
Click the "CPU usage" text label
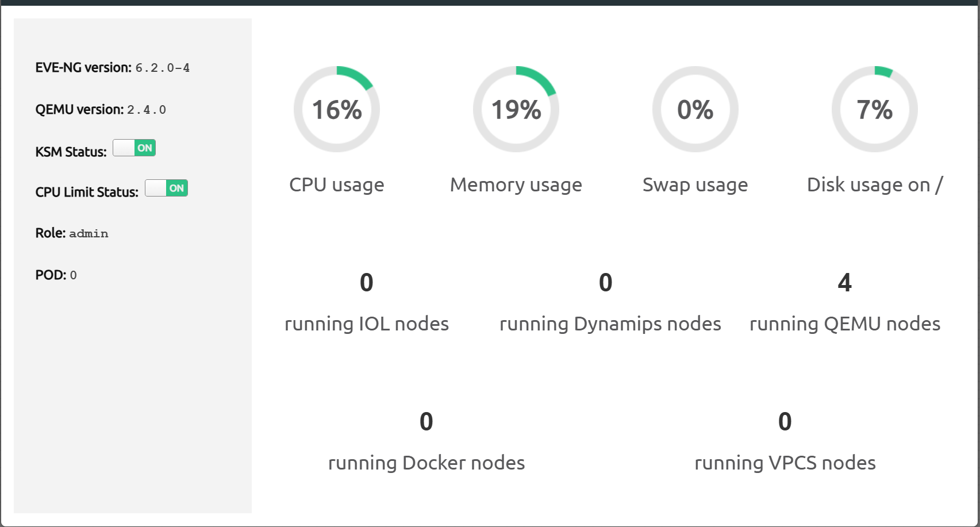337,185
